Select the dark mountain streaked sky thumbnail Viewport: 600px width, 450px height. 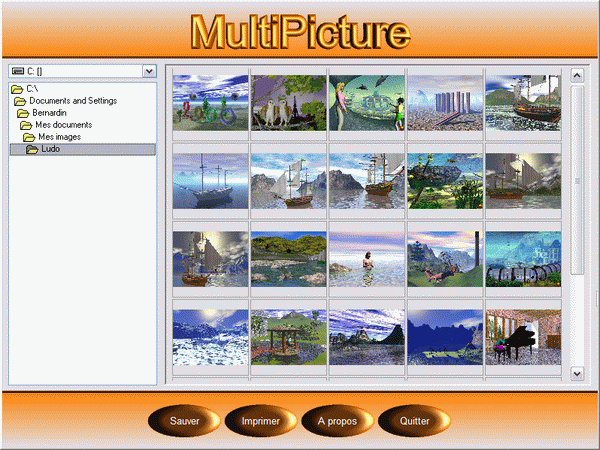pos(367,337)
